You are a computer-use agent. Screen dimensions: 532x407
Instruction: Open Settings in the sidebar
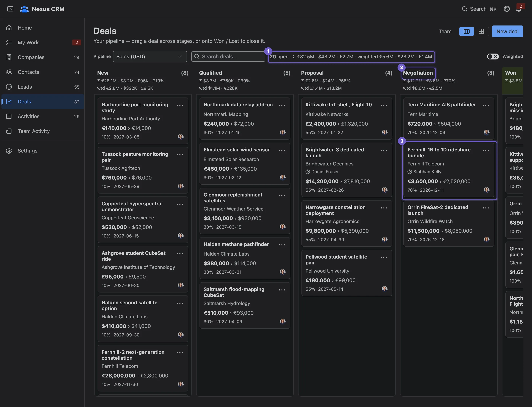43,151
